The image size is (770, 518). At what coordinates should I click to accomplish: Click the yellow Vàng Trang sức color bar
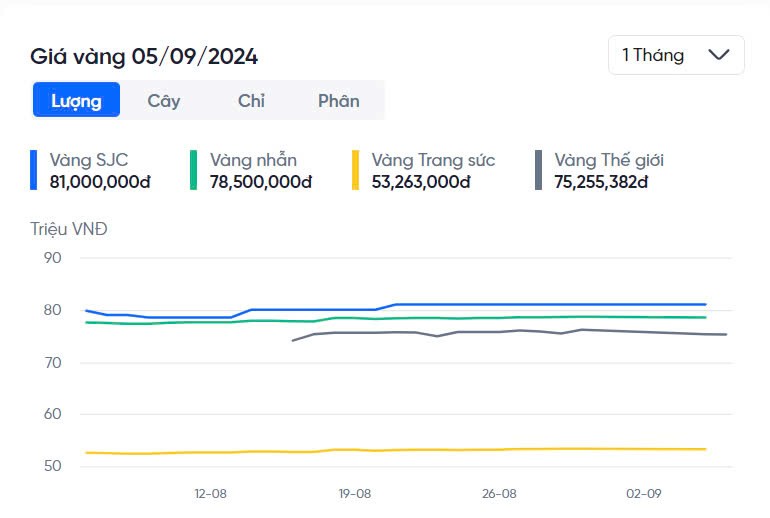[355, 170]
